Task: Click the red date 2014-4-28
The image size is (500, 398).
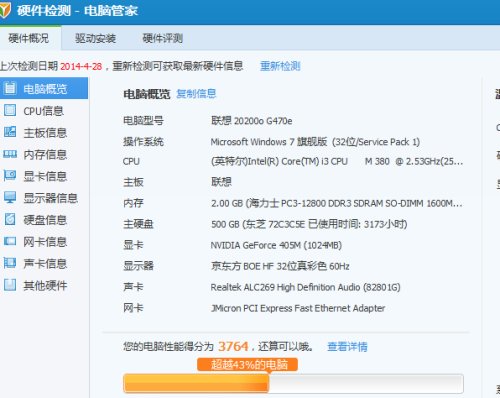Action: click(81, 66)
